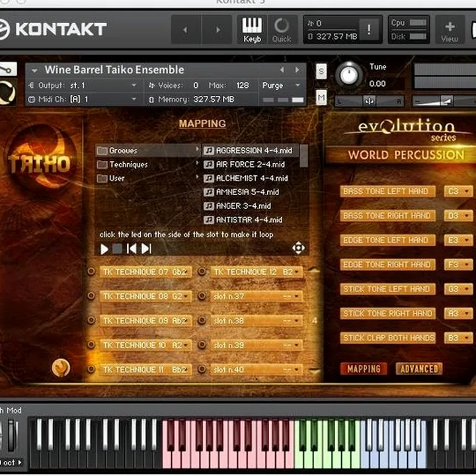Click the stop button in MIDI browser
The image size is (476, 476).
point(117,249)
